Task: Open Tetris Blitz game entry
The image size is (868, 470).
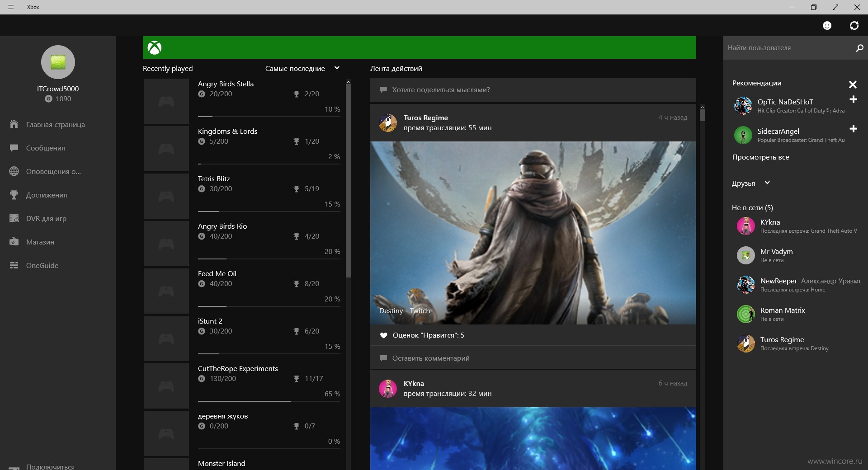Action: coord(242,196)
